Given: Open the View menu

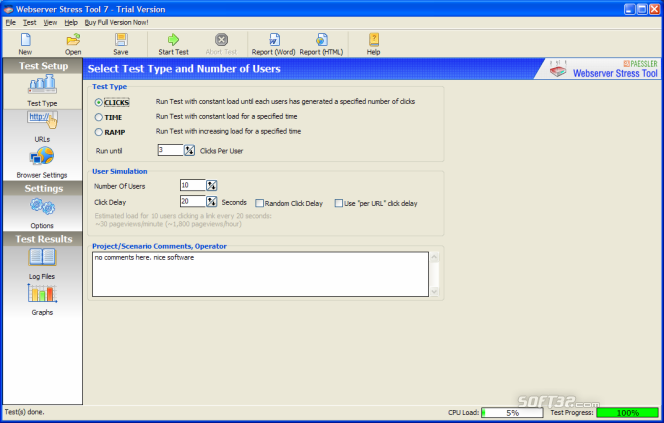Looking at the screenshot, I should point(50,22).
